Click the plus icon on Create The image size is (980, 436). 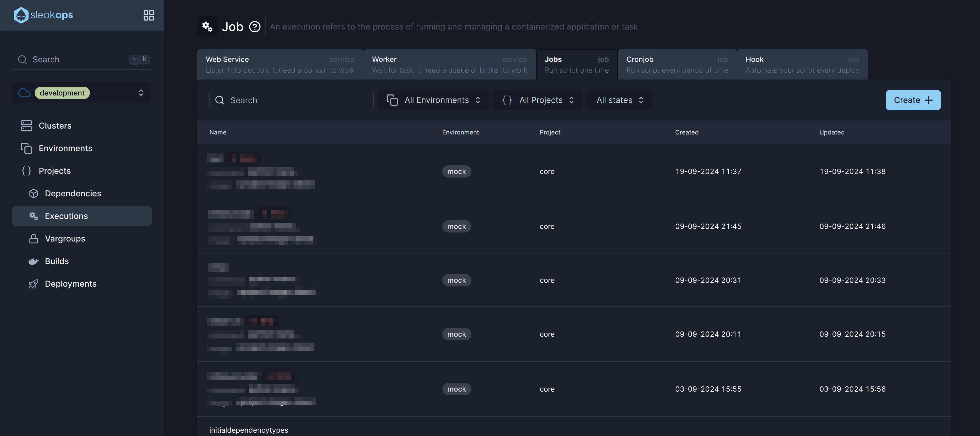(929, 100)
